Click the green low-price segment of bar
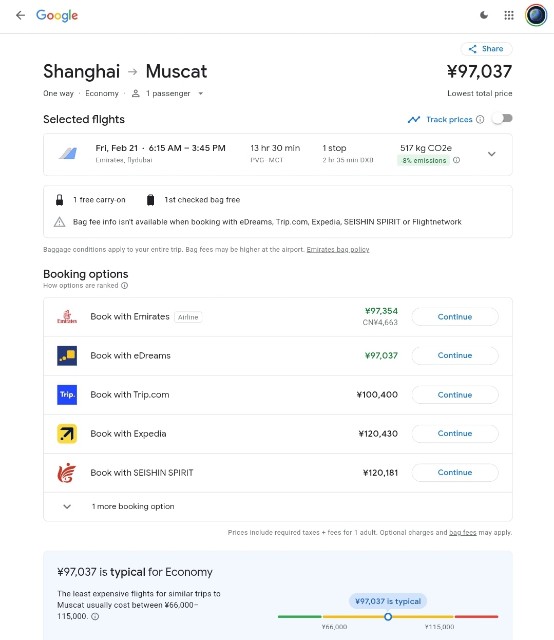This screenshot has width=554, height=640. (300, 616)
